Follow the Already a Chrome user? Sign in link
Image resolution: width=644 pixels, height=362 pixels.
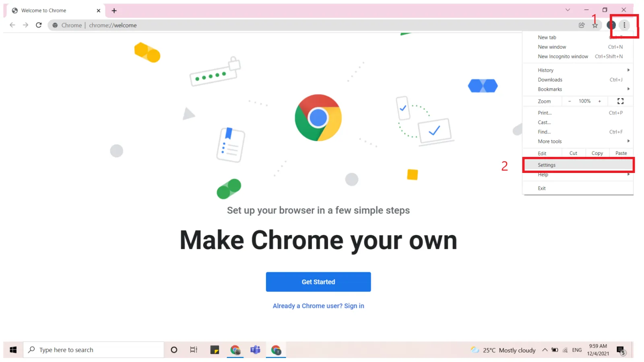click(x=318, y=306)
